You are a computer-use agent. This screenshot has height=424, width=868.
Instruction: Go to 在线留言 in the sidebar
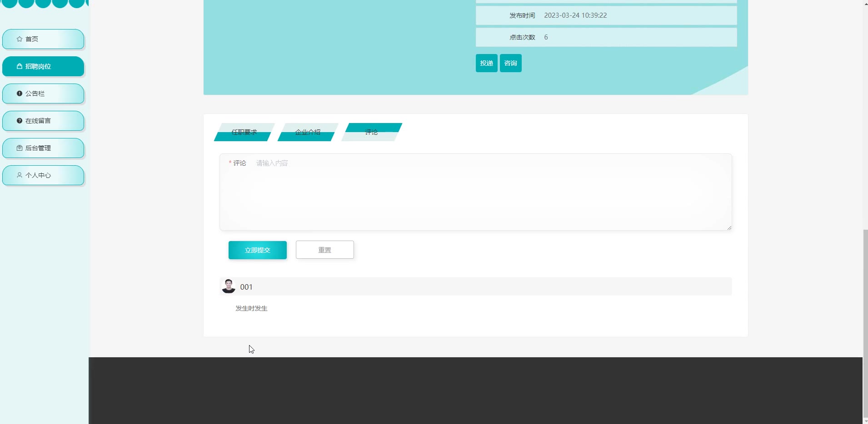point(43,121)
